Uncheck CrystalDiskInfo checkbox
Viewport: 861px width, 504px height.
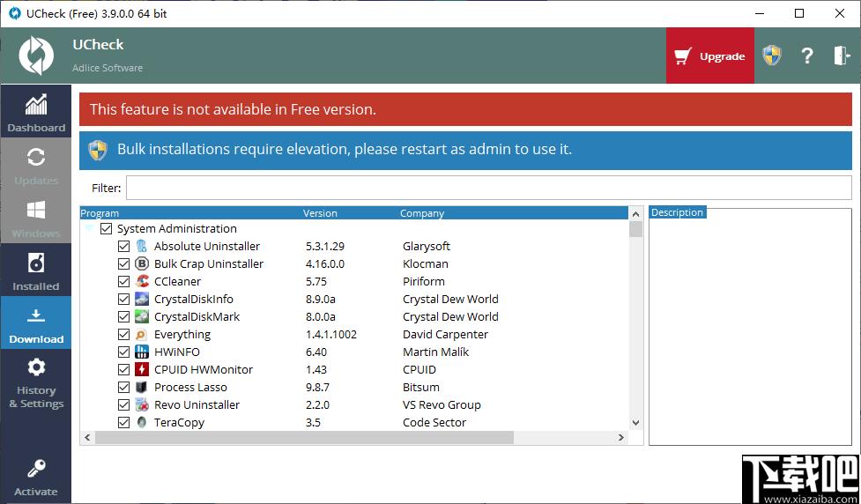[123, 300]
